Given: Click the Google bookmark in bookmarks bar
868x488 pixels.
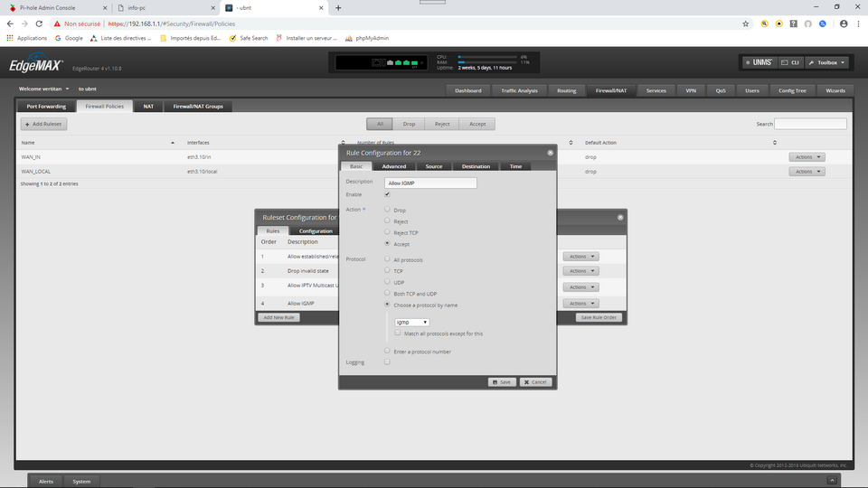Looking at the screenshot, I should click(68, 38).
